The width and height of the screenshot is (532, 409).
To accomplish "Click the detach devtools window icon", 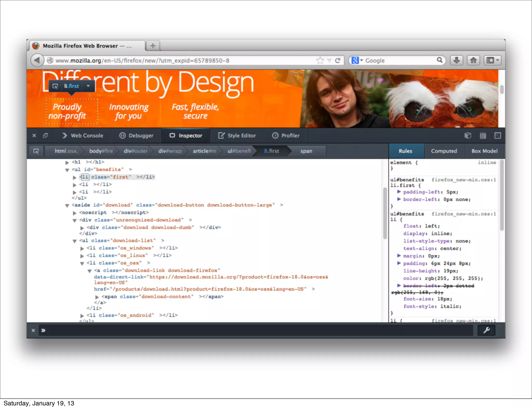I will 45,135.
